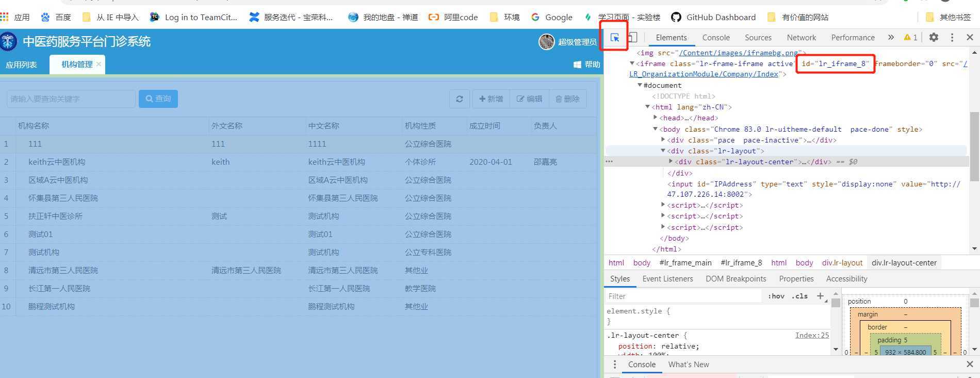Viewport: 980px width, 378px height.
Task: Open the 百度 bookmark
Action: point(56,17)
